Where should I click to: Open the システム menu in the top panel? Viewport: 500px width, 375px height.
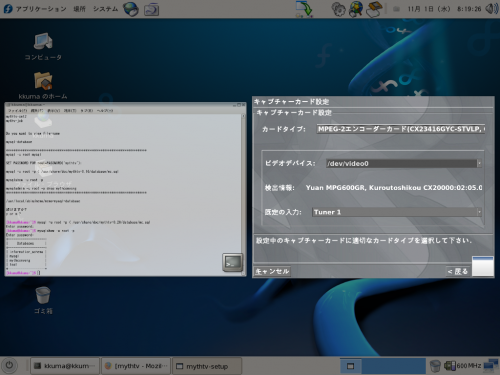105,9
